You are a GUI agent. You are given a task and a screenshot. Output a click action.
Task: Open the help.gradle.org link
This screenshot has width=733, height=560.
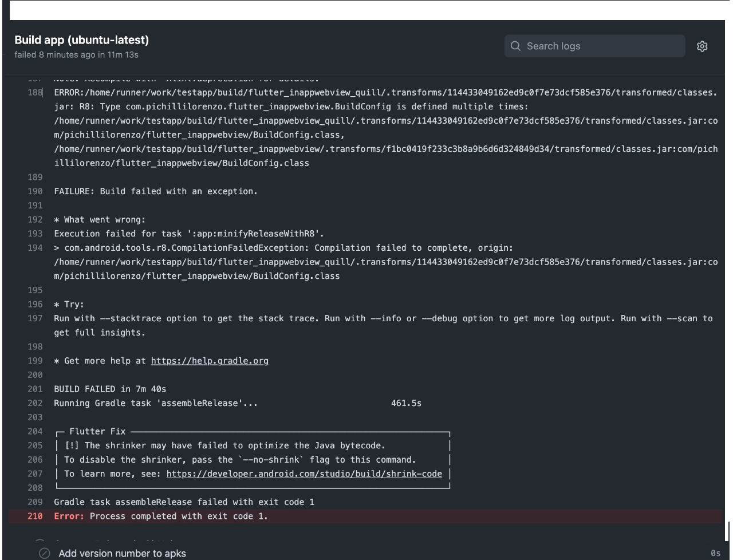(210, 361)
